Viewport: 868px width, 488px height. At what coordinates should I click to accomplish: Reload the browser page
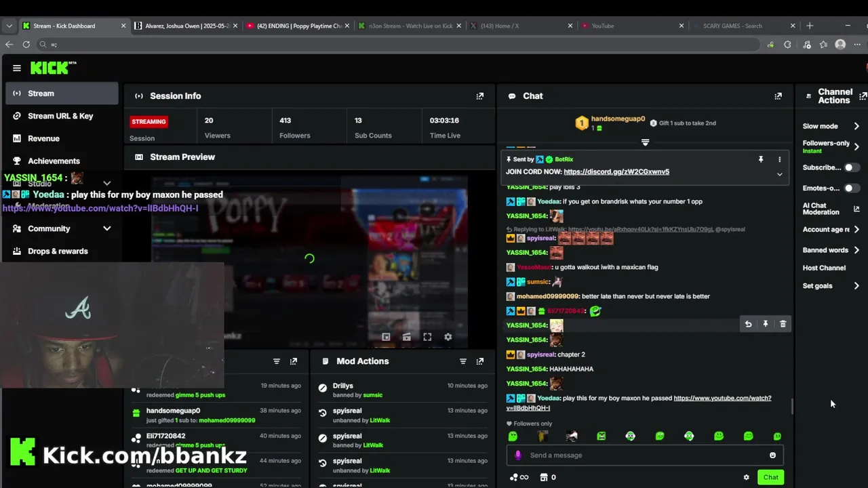click(26, 45)
